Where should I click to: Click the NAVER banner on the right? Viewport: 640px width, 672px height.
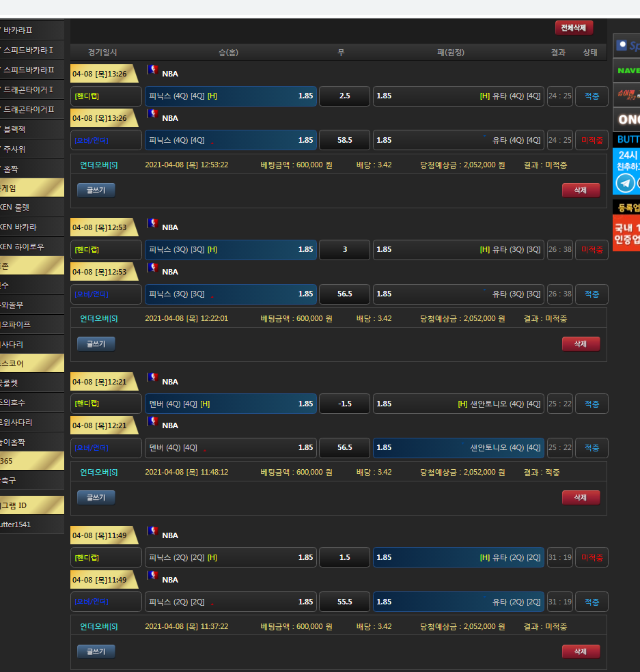[x=626, y=70]
